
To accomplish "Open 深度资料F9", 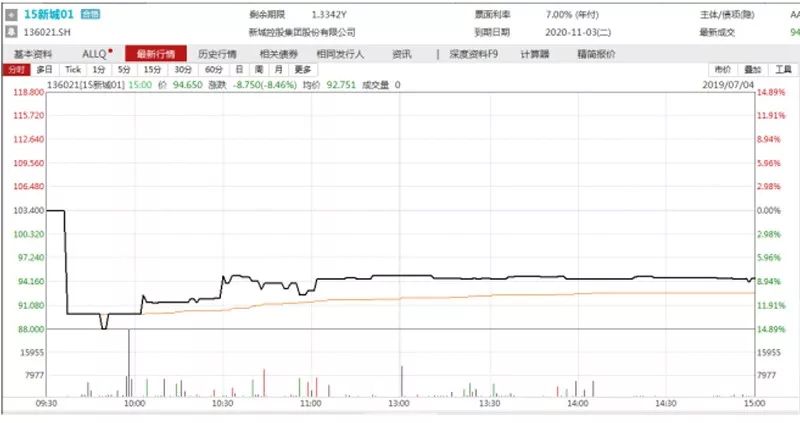I will coord(473,54).
